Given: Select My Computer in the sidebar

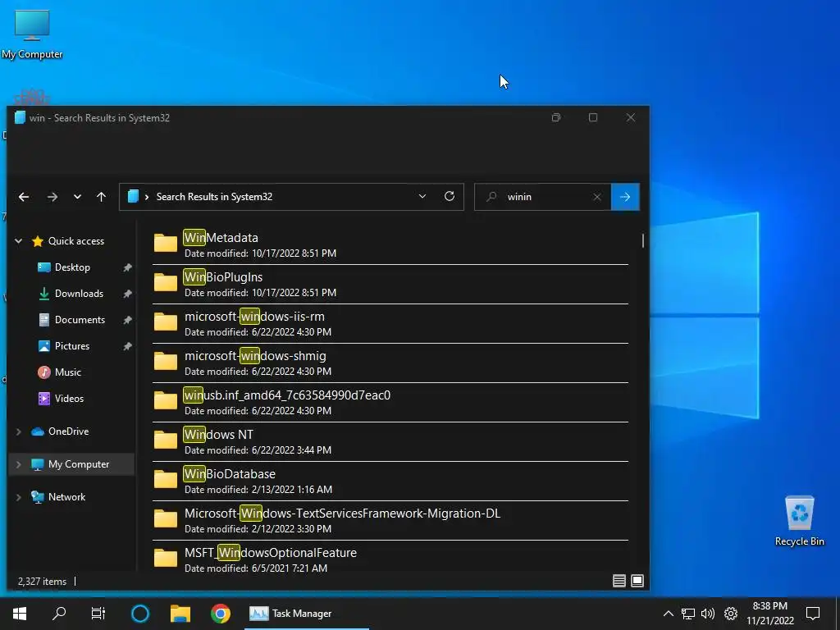Looking at the screenshot, I should coord(78,464).
